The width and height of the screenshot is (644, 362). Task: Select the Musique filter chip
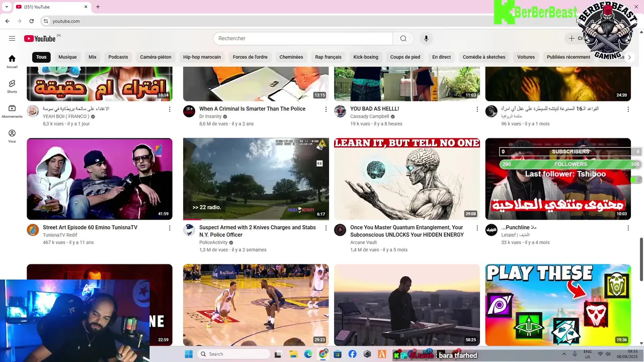pos(67,57)
